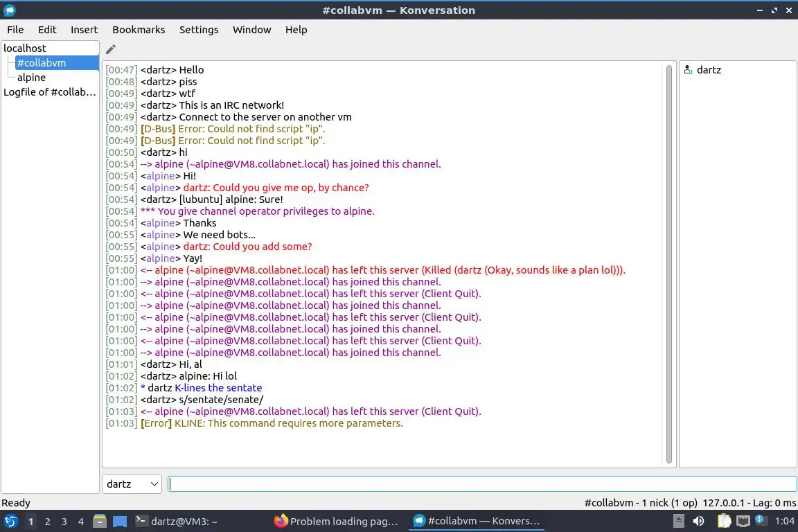Viewport: 798px width, 532px height.
Task: Click the chat message input field
Action: [x=482, y=484]
